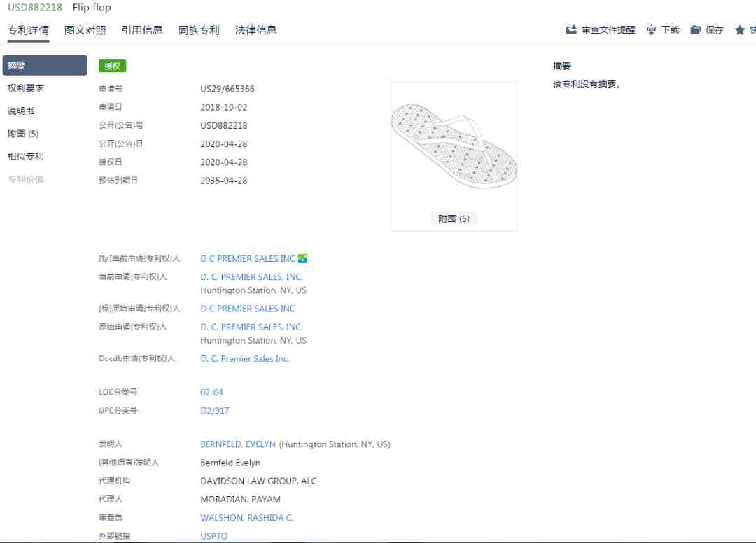Click UPC classification D2/917 link

pyautogui.click(x=214, y=411)
